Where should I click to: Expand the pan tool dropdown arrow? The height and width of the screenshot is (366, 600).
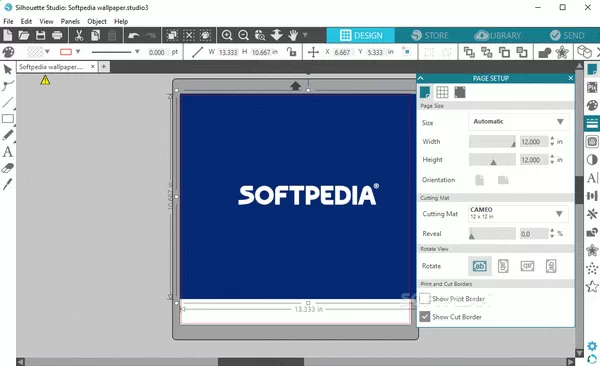pos(305,36)
